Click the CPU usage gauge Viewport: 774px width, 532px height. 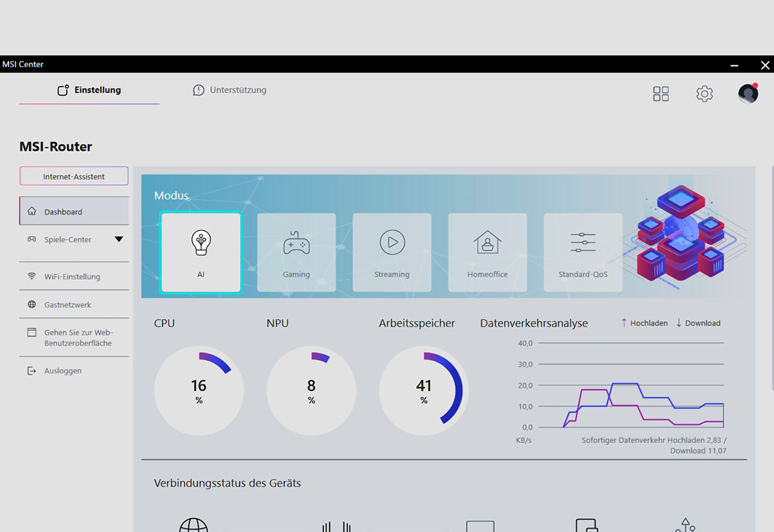click(x=199, y=391)
